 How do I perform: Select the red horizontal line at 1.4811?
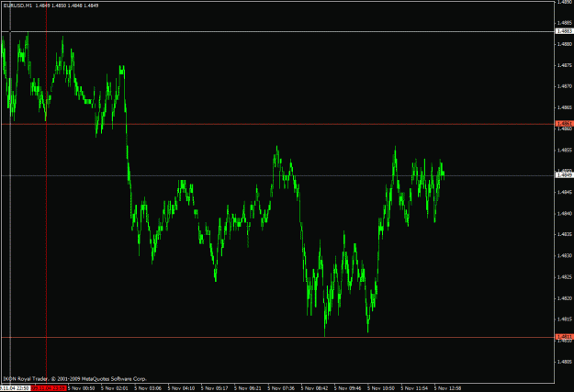(x=278, y=337)
